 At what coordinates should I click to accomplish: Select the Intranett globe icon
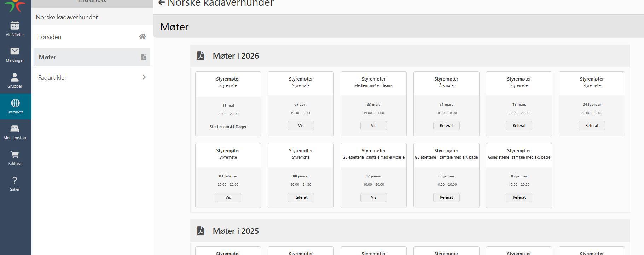pyautogui.click(x=15, y=103)
